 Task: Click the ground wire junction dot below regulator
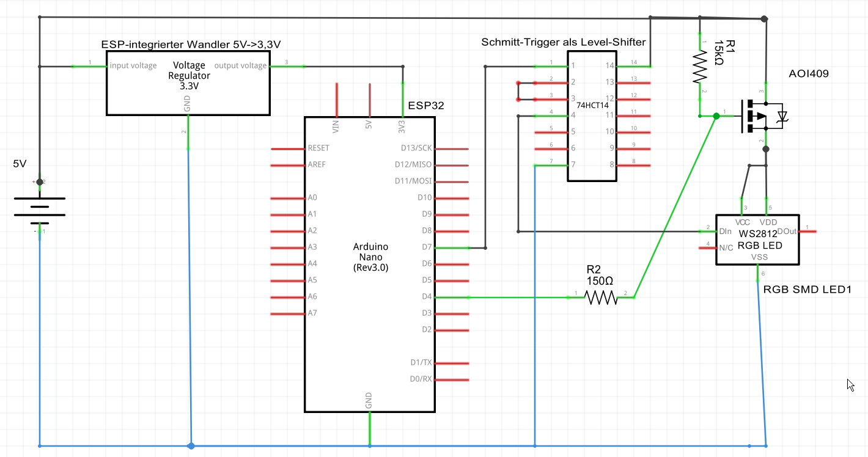(191, 445)
